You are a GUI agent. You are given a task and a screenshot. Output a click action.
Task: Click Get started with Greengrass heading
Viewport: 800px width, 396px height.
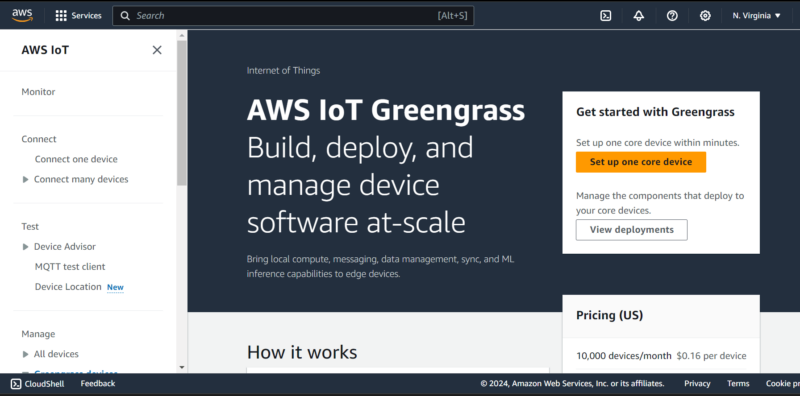[x=655, y=112]
